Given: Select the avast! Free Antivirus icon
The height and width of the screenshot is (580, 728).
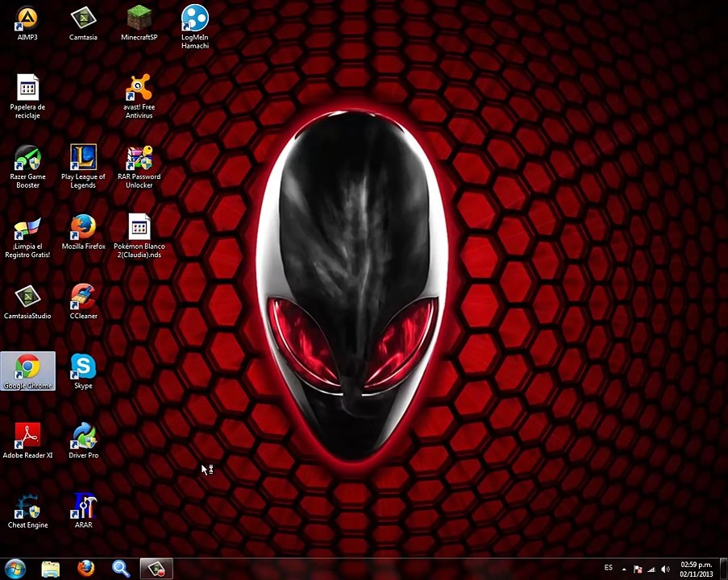Looking at the screenshot, I should point(139,88).
